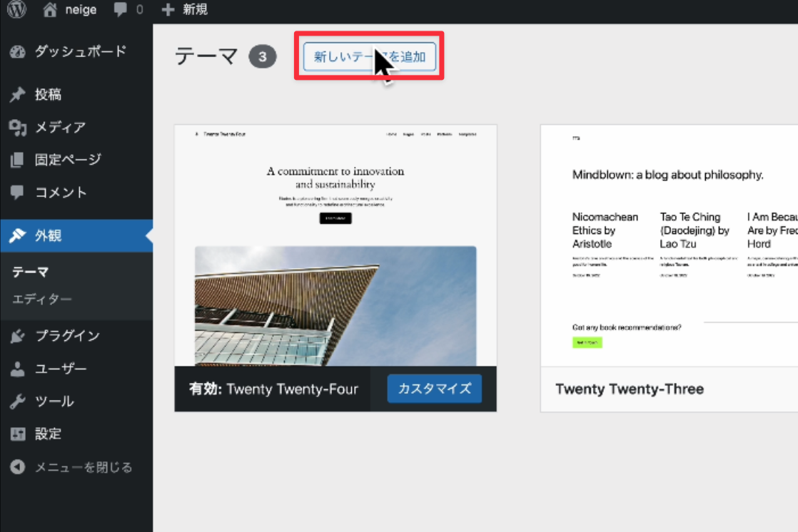The image size is (798, 532).
Task: Open the コメント menu item
Action: 61,193
